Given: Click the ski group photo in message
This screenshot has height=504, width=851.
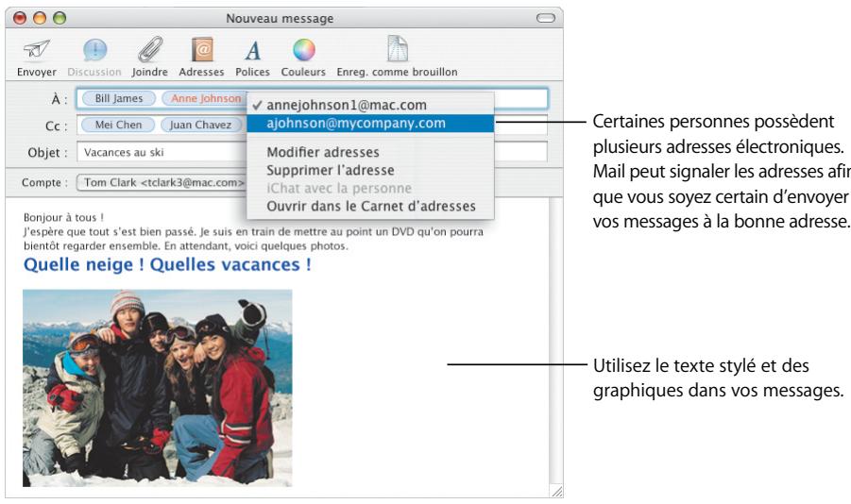Looking at the screenshot, I should tap(158, 388).
